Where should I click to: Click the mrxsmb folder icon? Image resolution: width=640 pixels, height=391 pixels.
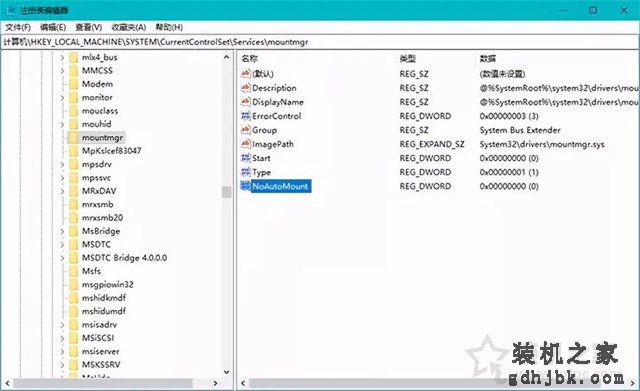coord(73,204)
